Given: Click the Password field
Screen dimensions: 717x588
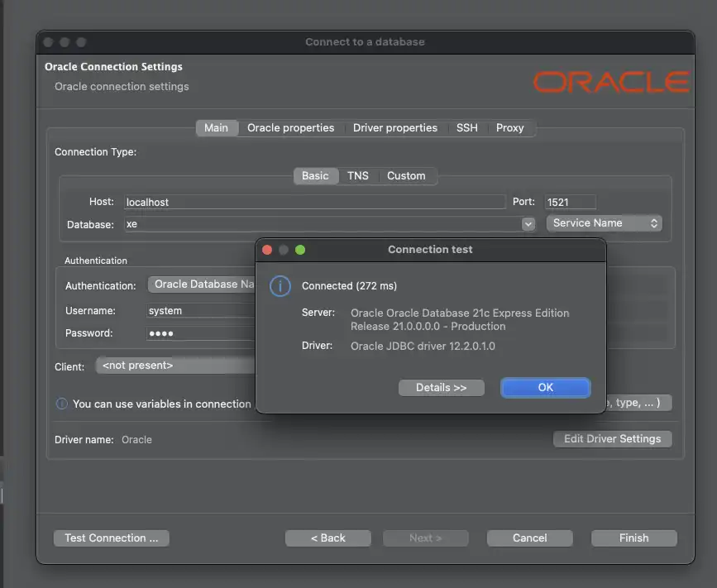Looking at the screenshot, I should coord(200,333).
